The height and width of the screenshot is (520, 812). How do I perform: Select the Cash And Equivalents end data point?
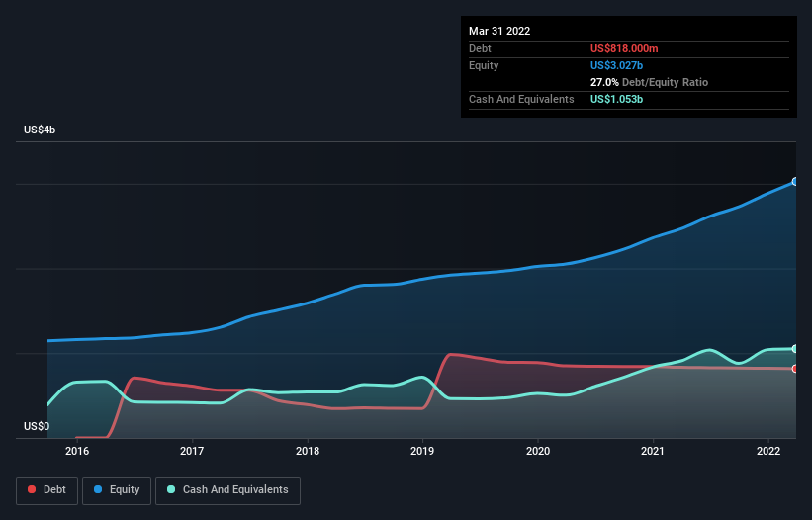[x=795, y=349]
